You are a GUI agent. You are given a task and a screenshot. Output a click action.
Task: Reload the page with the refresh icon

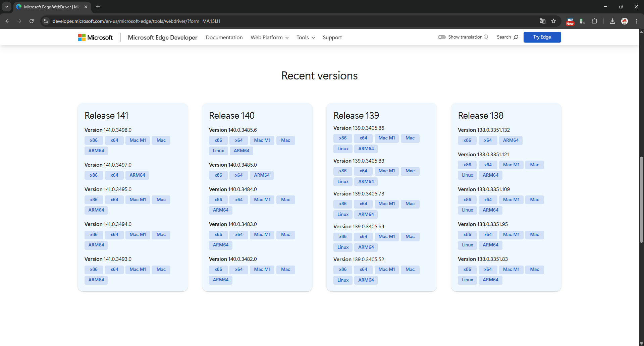pos(32,21)
